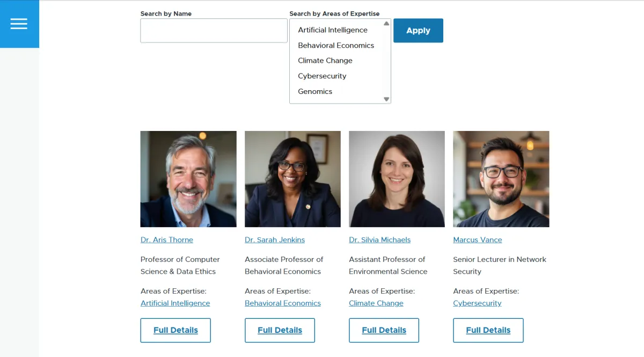The image size is (644, 357).
Task: Open Dr. Silvia Michaels name link
Action: point(379,240)
